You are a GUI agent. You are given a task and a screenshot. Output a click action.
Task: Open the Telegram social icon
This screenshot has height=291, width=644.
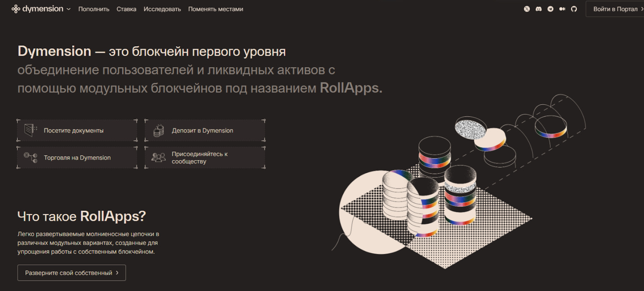coord(550,9)
